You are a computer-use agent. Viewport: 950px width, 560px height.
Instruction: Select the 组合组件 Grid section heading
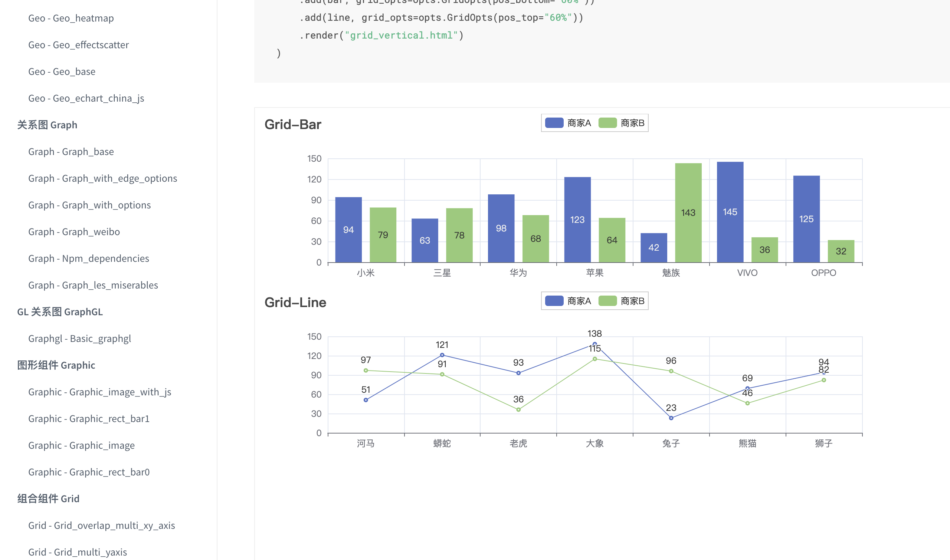(48, 498)
